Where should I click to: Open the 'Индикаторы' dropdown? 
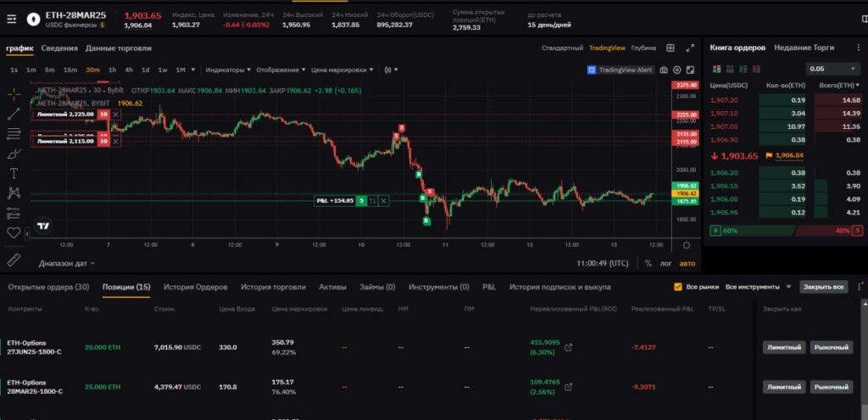(x=227, y=70)
